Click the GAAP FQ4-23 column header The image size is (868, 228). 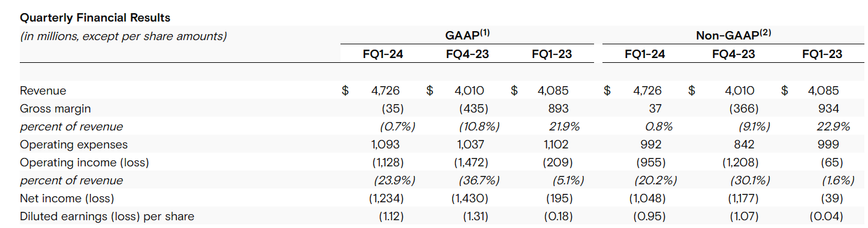pyautogui.click(x=468, y=54)
